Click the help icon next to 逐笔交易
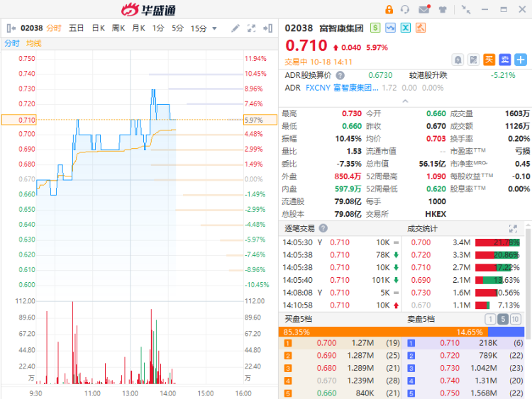The height and width of the screenshot is (399, 532). point(323,228)
